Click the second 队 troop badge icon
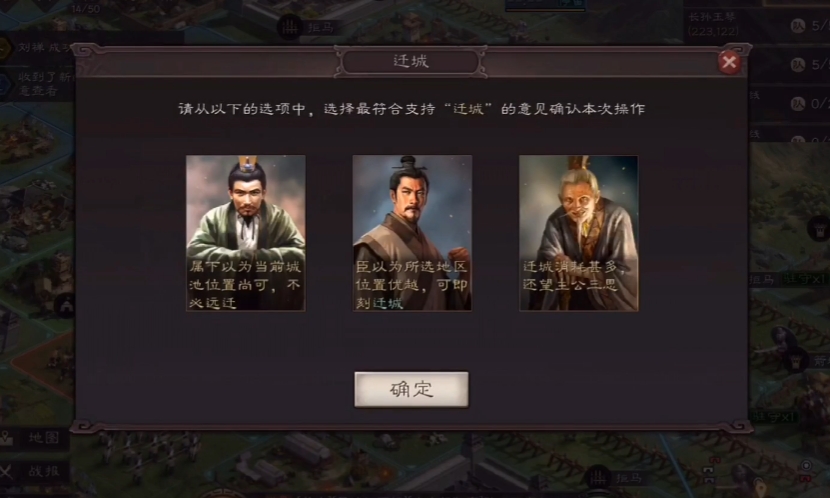Image resolution: width=830 pixels, height=498 pixels. point(798,65)
